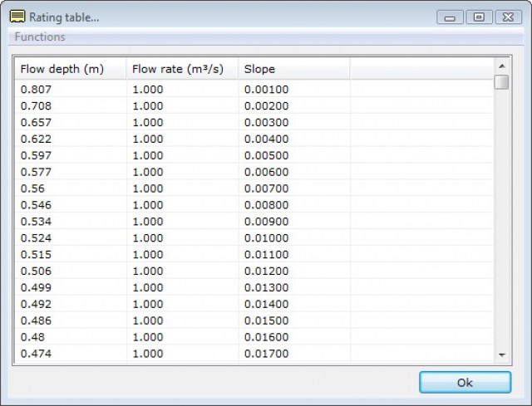Click the scrollbar up arrow

[501, 66]
